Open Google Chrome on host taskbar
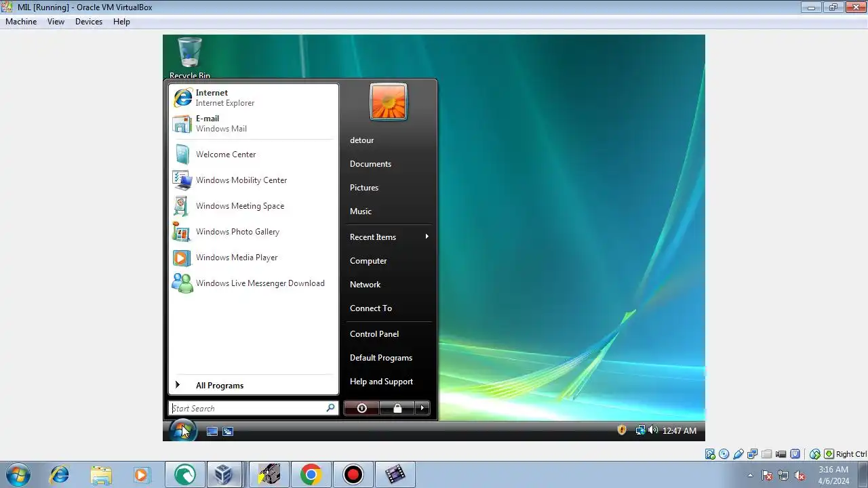The image size is (868, 488). (x=311, y=474)
